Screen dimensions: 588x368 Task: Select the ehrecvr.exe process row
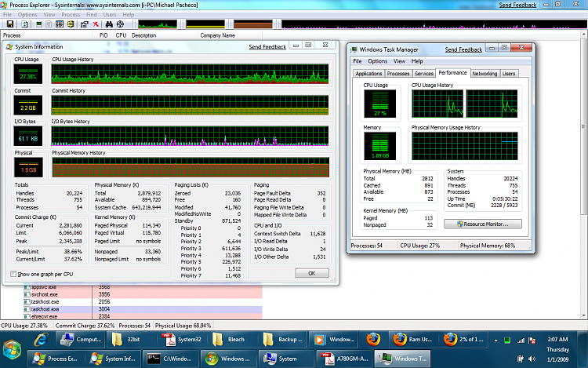131,316
